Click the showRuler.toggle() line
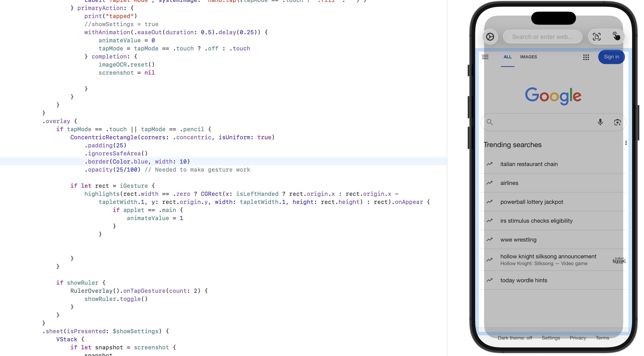This screenshot has width=644, height=356. [x=116, y=299]
